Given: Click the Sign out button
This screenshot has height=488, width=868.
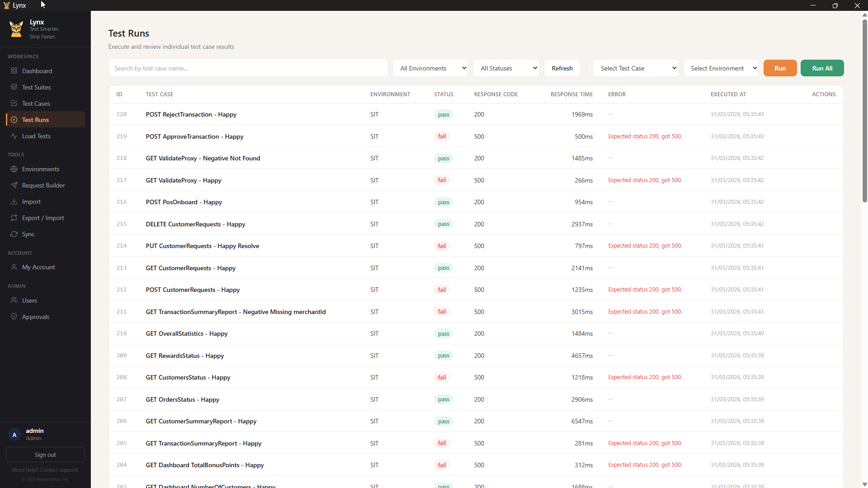Looking at the screenshot, I should [x=45, y=455].
